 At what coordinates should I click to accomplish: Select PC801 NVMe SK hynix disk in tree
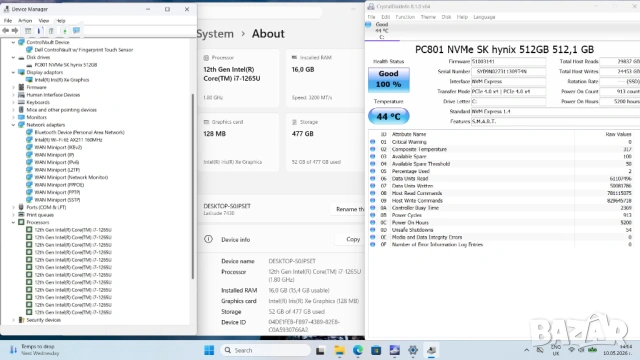(66, 65)
